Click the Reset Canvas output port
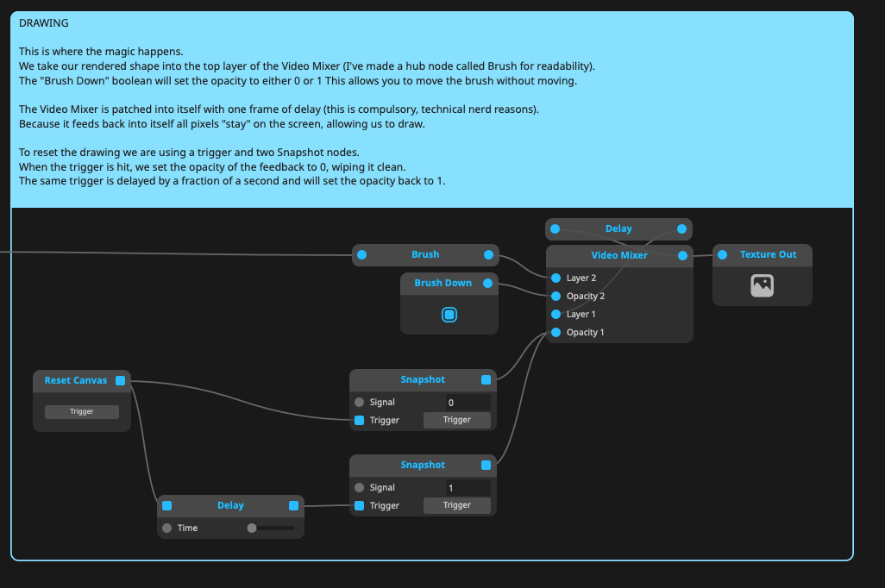This screenshot has height=588, width=885. (x=121, y=380)
